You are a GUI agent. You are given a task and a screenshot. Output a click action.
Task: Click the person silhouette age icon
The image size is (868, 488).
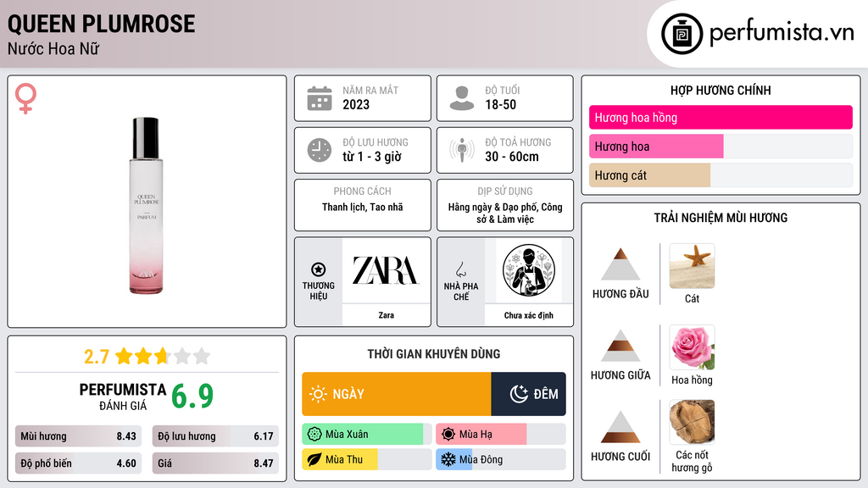[x=462, y=98]
